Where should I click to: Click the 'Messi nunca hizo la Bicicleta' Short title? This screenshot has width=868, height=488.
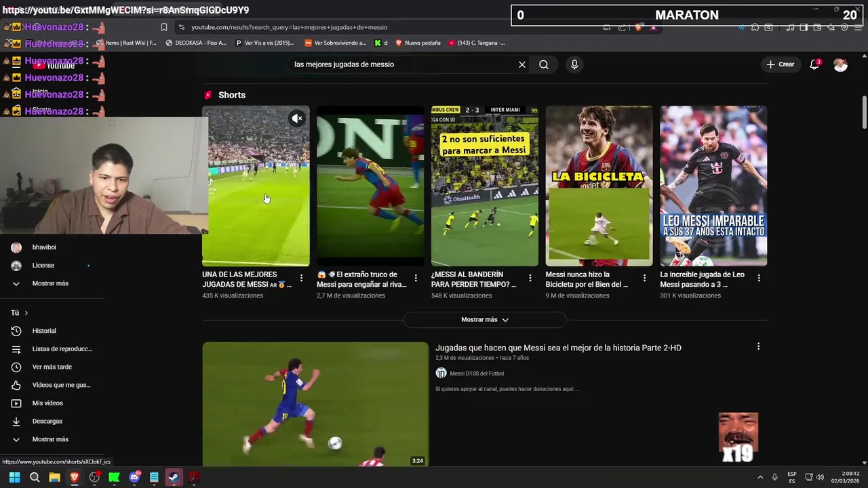pyautogui.click(x=587, y=279)
